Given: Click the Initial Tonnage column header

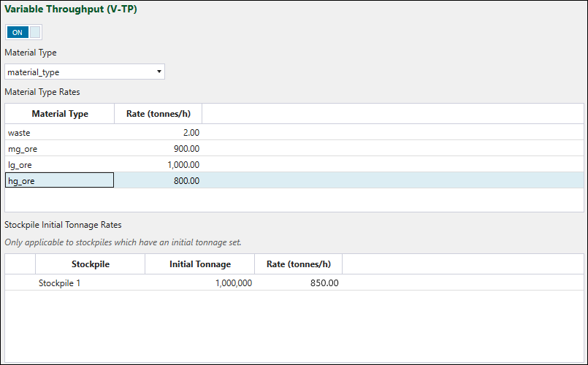Looking at the screenshot, I should tap(200, 264).
